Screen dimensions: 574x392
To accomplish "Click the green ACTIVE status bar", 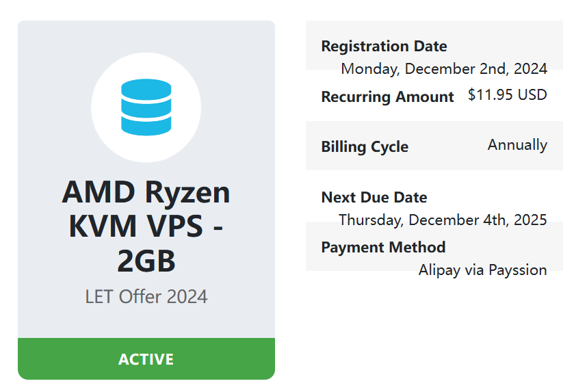I will 146,359.
